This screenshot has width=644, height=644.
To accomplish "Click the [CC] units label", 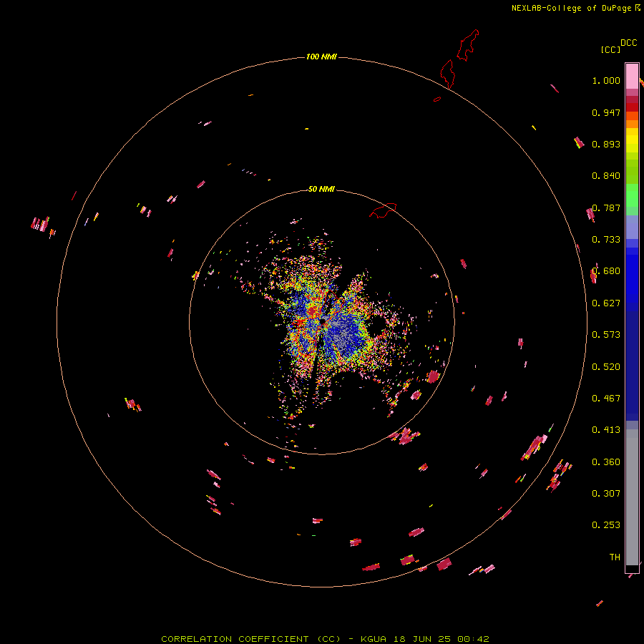I will click(x=611, y=49).
